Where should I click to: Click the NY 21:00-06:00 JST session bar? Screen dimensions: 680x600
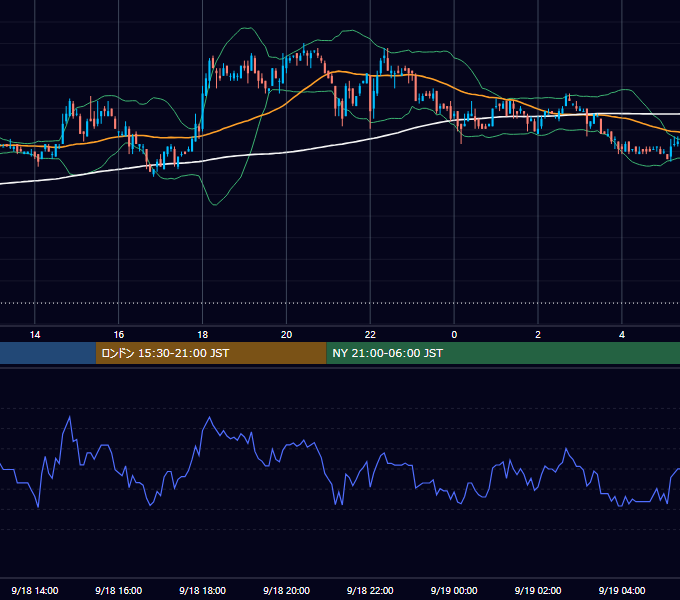[x=503, y=353]
